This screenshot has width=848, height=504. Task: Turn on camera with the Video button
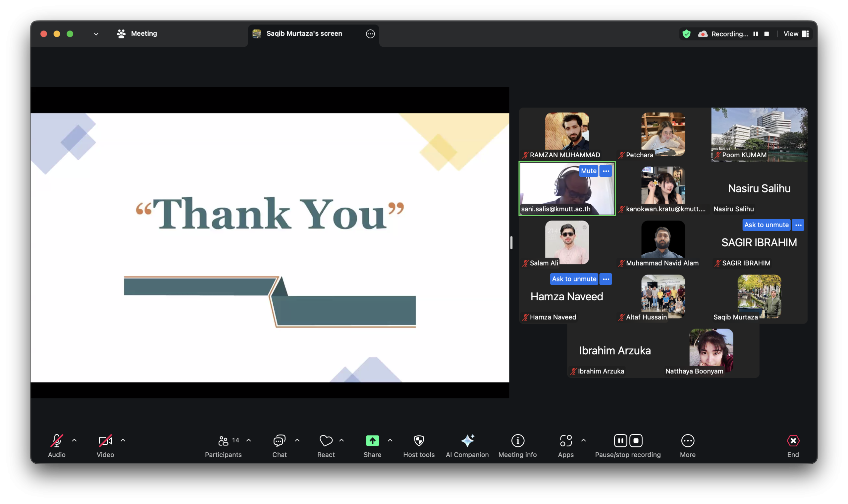coord(105,441)
